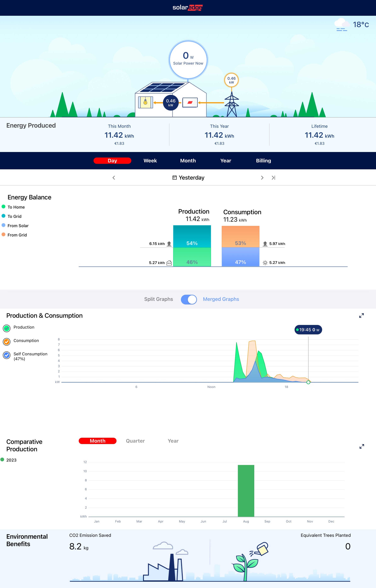Expand Comparative Production chart fullscreen
376x588 pixels.
[362, 446]
